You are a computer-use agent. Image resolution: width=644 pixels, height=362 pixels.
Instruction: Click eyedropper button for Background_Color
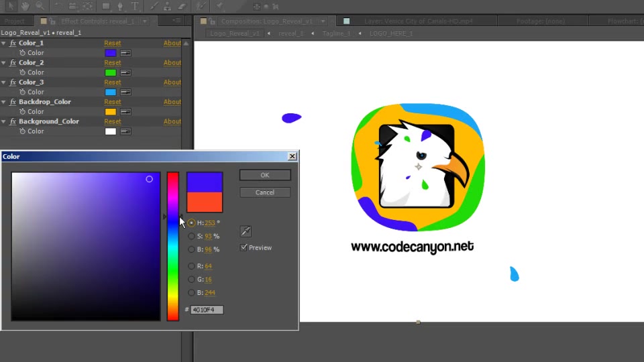[125, 131]
